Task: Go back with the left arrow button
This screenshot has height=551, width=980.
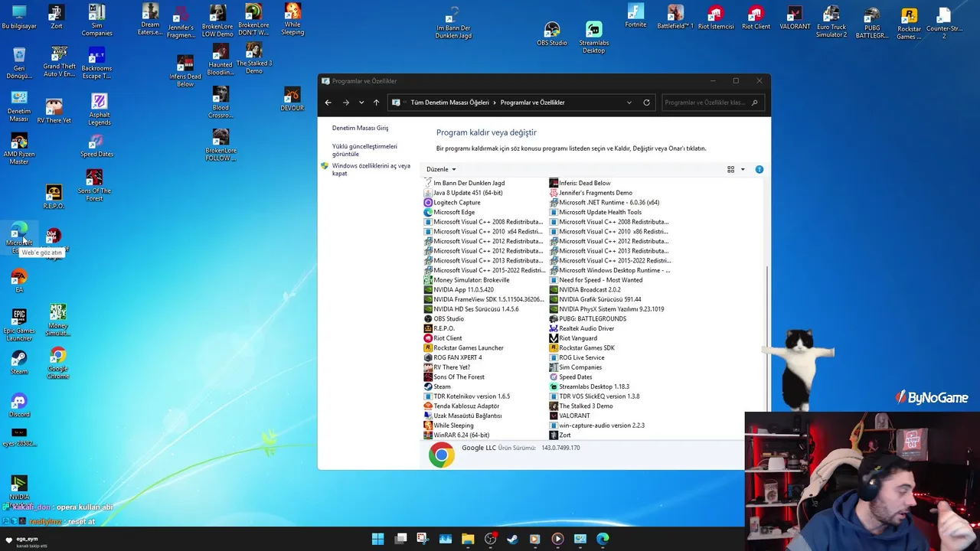Action: tap(328, 103)
